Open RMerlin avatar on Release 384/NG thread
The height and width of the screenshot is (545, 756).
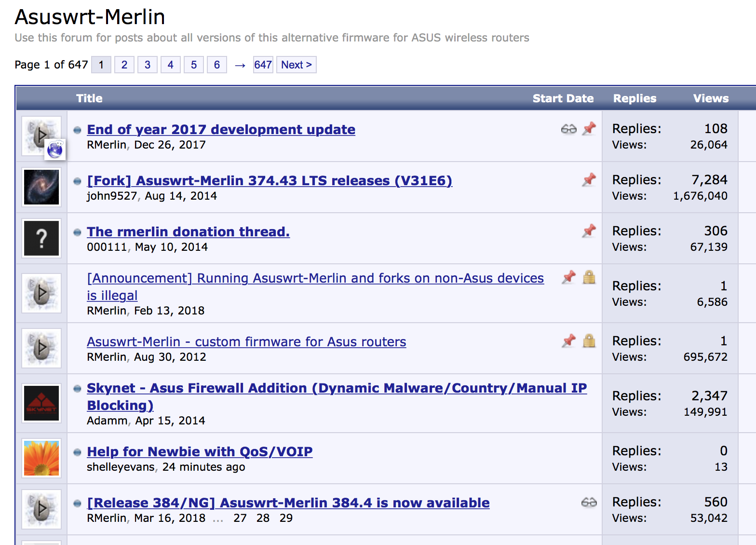(x=41, y=509)
